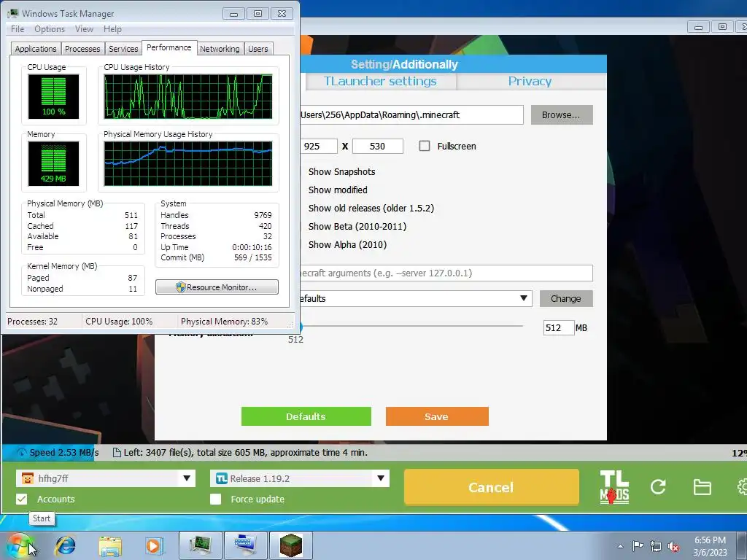Click Show old releases (older 1.5.2)

(x=371, y=208)
